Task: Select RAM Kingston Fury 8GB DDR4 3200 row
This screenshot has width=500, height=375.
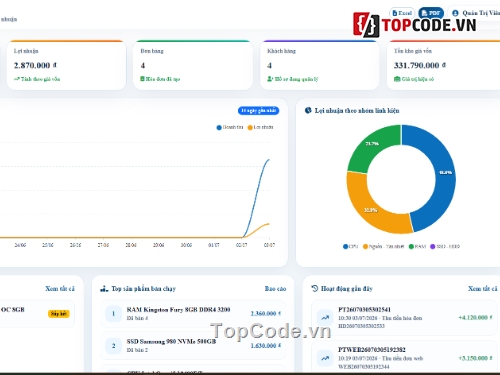Action: [x=193, y=314]
